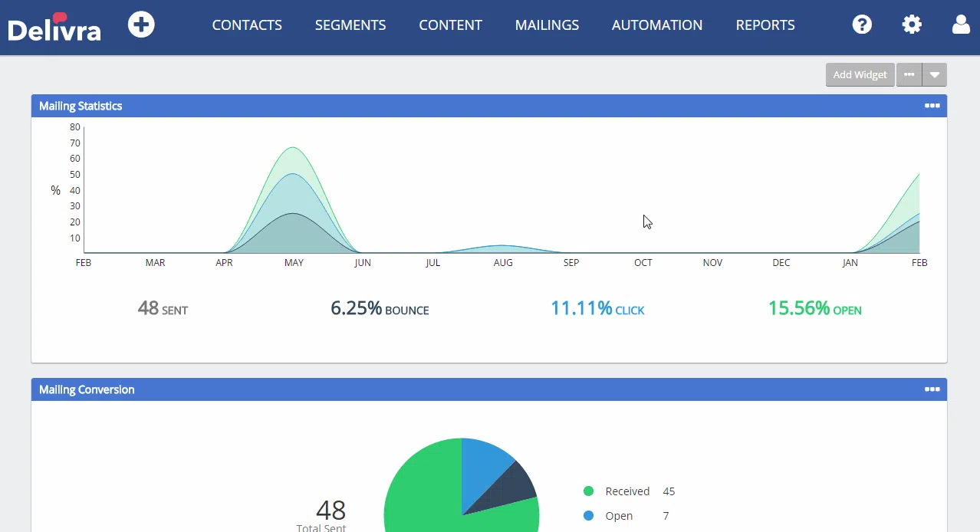Image resolution: width=980 pixels, height=532 pixels.
Task: Expand the dashboard dropdown arrow button
Action: [934, 74]
